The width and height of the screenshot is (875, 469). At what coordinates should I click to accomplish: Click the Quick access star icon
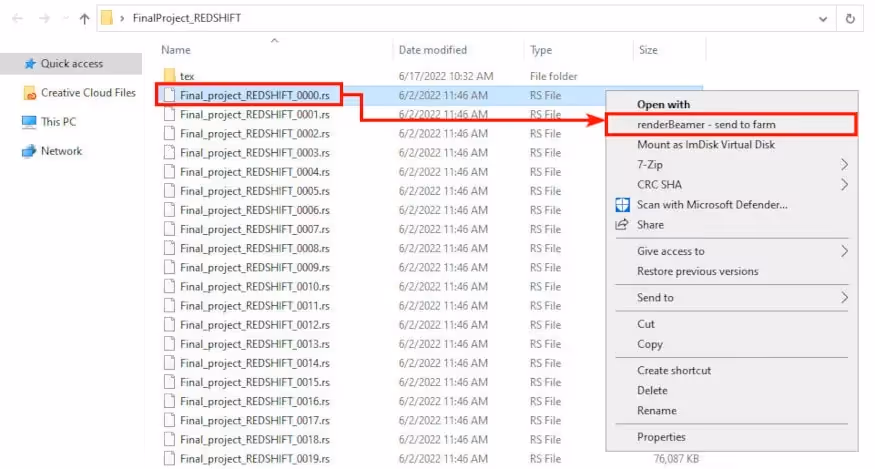tap(30, 64)
